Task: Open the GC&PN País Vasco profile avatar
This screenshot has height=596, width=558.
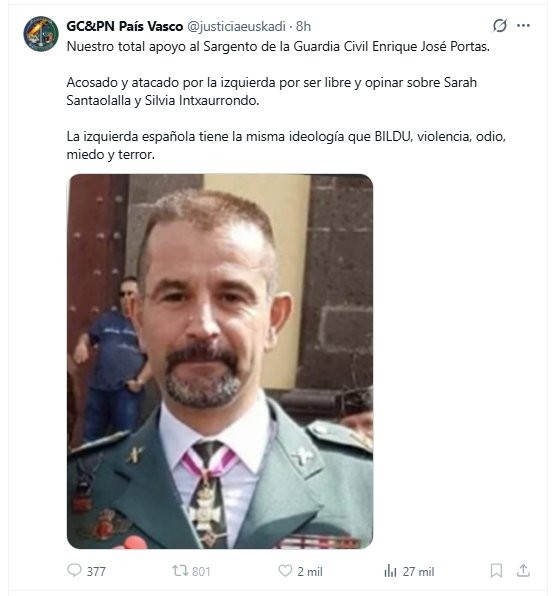Action: (41, 33)
